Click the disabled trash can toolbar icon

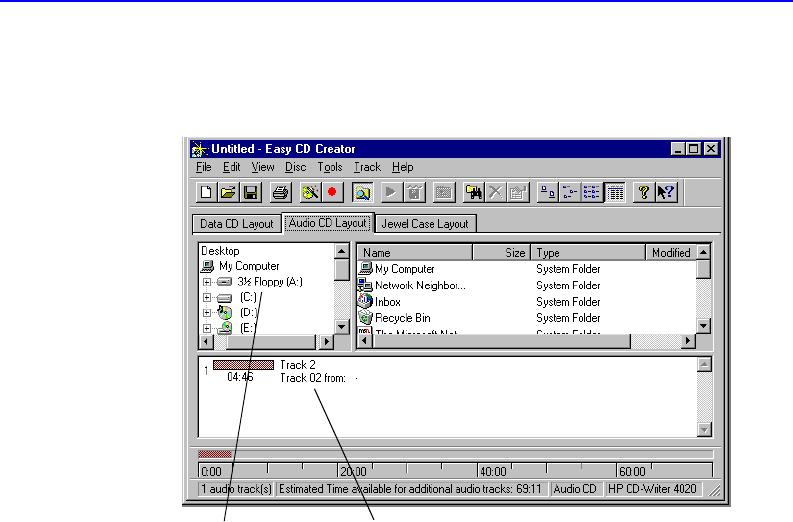[415, 192]
